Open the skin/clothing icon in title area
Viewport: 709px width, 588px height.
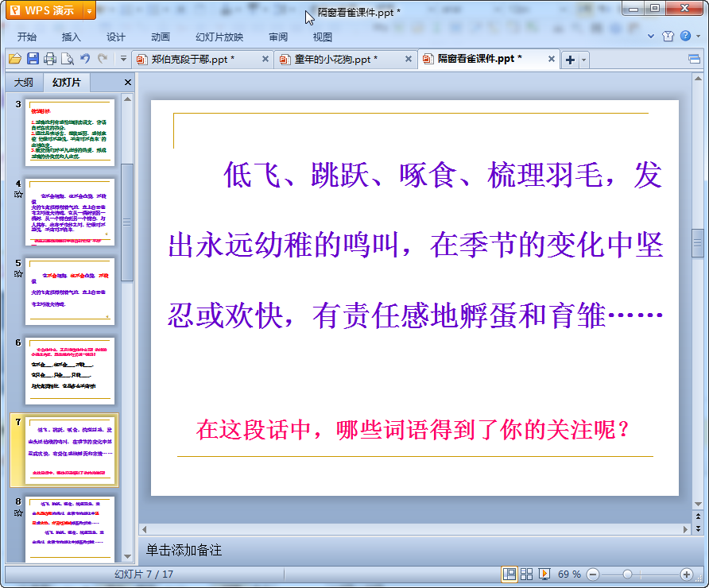(x=668, y=37)
